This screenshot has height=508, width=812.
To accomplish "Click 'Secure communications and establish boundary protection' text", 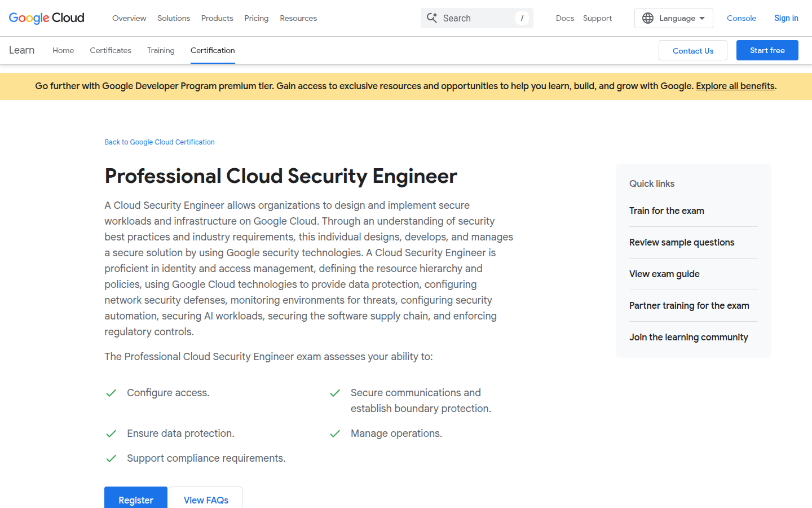I will (421, 401).
